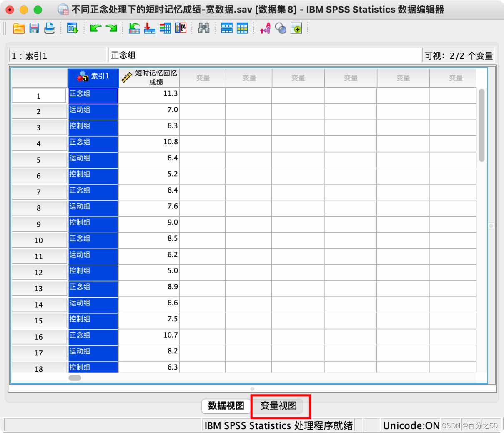This screenshot has width=504, height=433.
Task: Toggle Value labels icon with 1 and A
Action: point(265,28)
